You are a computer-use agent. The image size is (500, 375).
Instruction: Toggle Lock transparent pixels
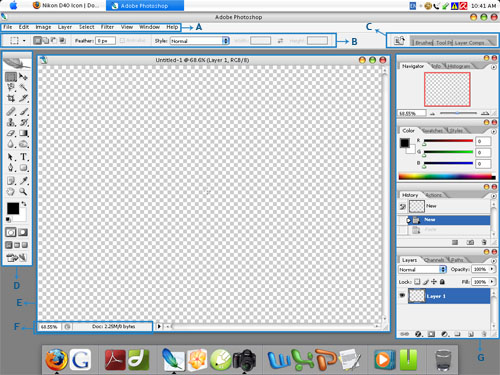(x=417, y=282)
